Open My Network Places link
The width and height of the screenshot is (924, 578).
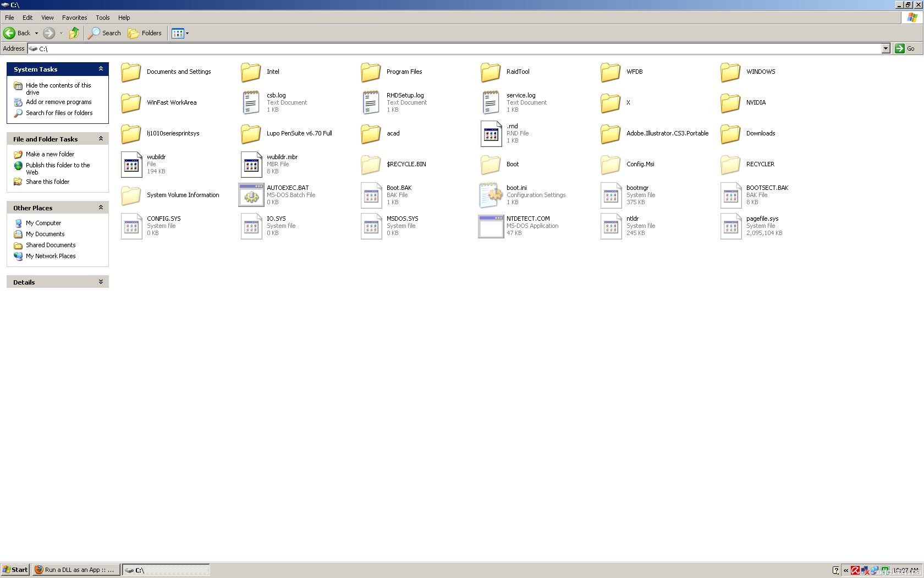point(51,256)
